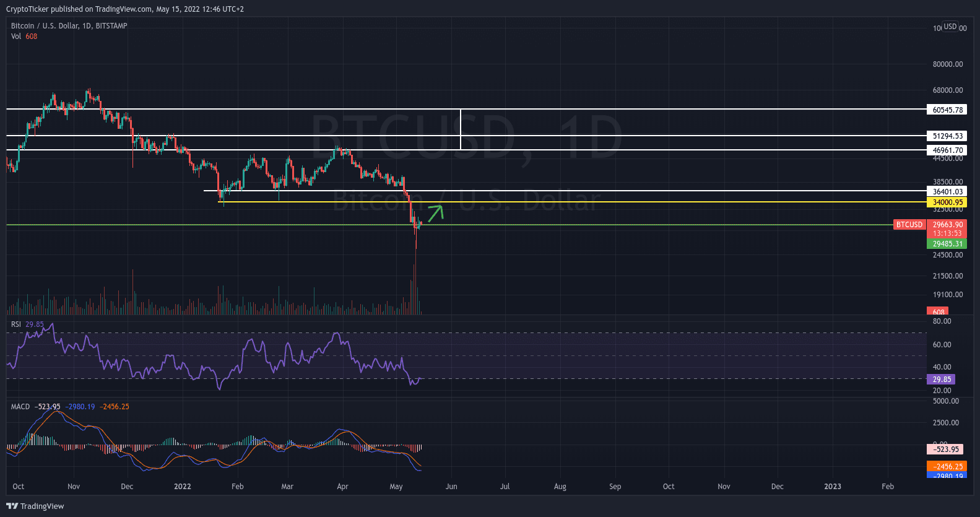Click the 2023 label on time axis
This screenshot has height=517, width=980.
point(833,487)
